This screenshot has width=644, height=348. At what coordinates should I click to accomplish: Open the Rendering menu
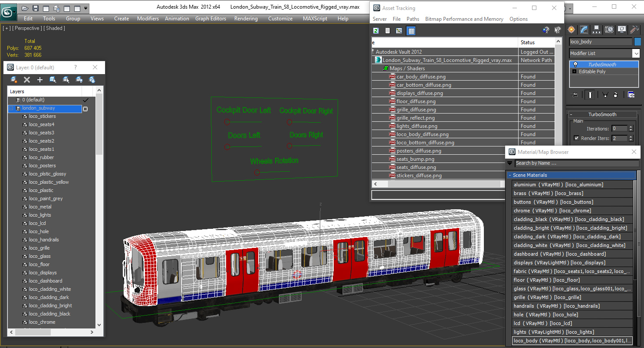tap(246, 19)
